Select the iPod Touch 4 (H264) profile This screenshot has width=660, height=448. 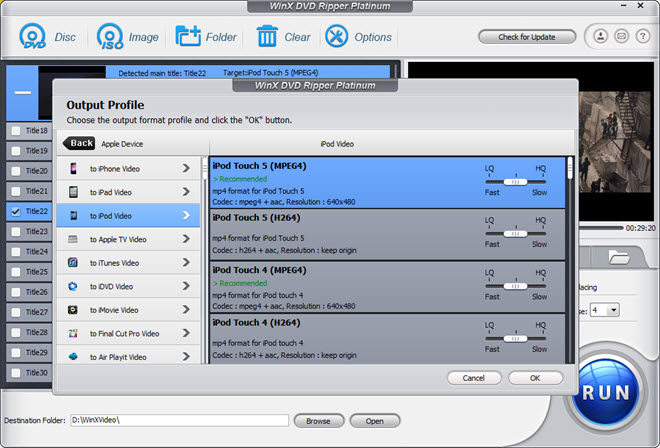pos(387,339)
